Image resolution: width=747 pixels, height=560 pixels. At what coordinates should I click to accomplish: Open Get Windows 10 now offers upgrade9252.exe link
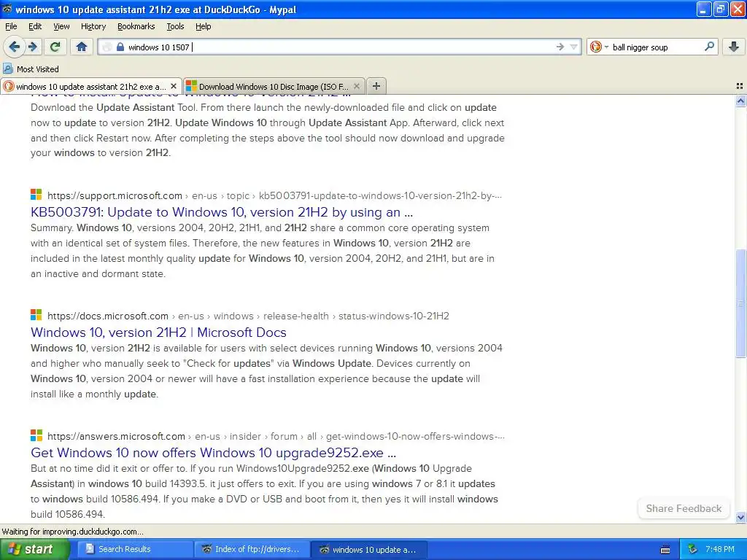(x=214, y=452)
